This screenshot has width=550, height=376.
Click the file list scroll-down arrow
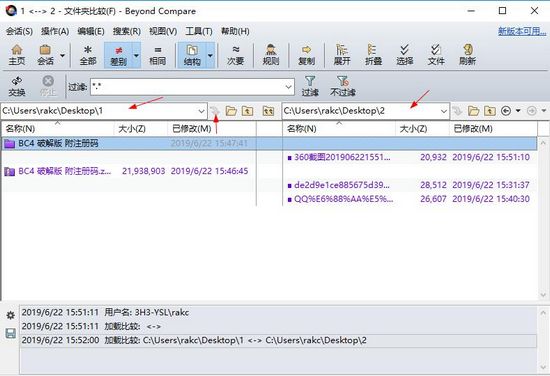tap(543, 295)
